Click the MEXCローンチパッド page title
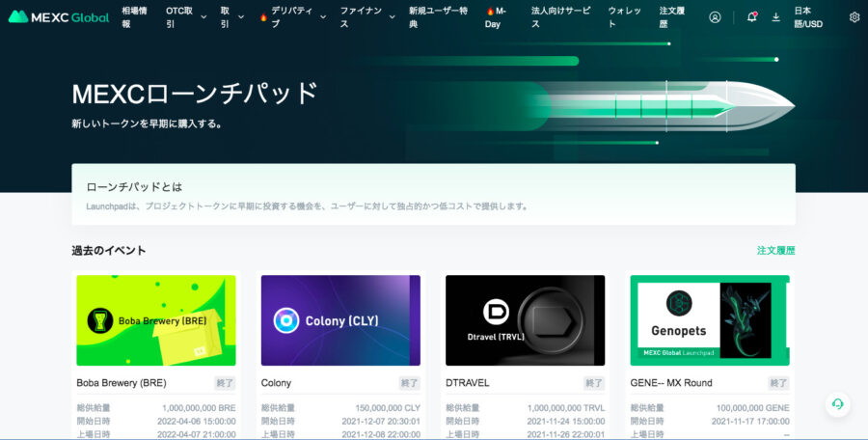 pyautogui.click(x=194, y=93)
